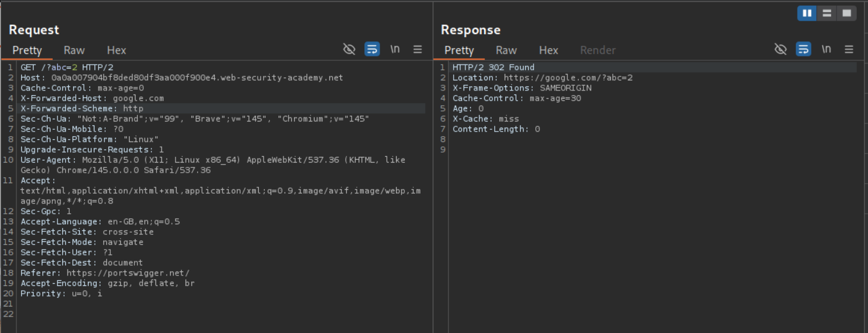868x333 pixels.
Task: Hide non-printable view icon in Request panel
Action: (349, 49)
